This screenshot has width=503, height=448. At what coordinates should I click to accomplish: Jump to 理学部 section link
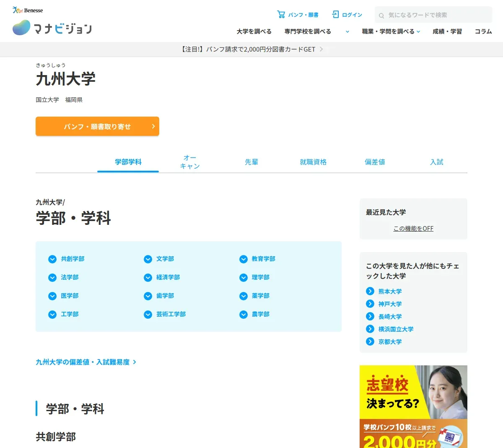[261, 277]
